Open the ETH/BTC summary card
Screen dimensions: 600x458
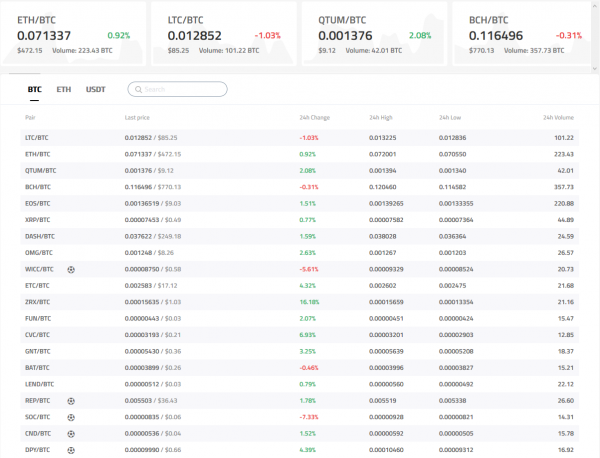pyautogui.click(x=73, y=34)
